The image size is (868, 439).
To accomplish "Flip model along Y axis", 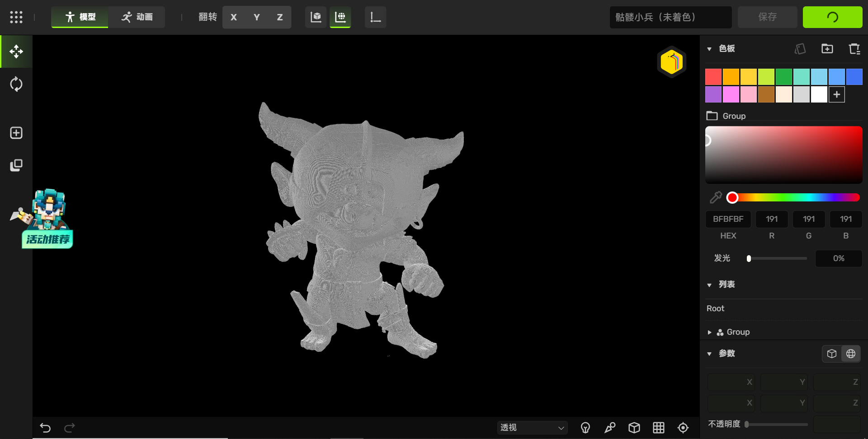I will [257, 17].
